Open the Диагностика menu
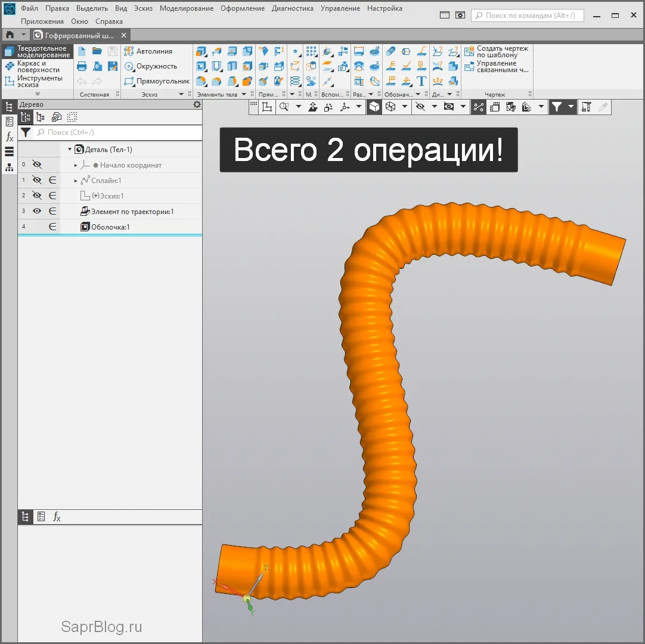This screenshot has height=644, width=645. coord(292,8)
